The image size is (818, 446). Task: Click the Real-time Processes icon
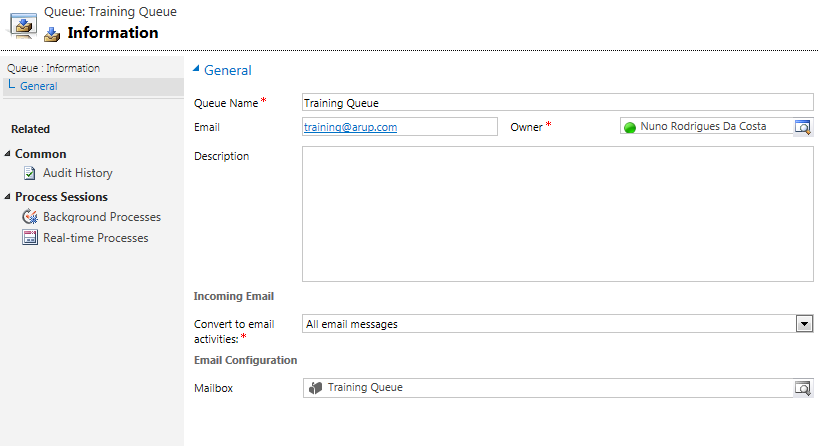[30, 237]
